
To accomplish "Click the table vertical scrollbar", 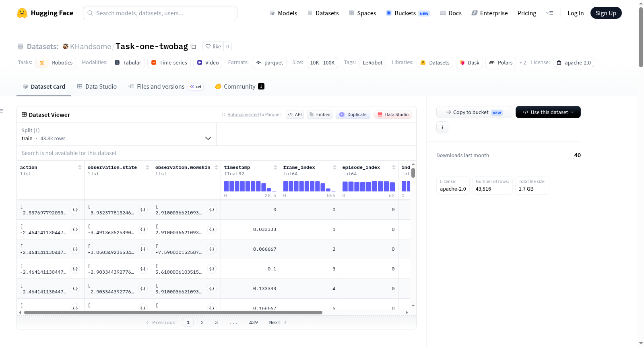I will tap(413, 173).
